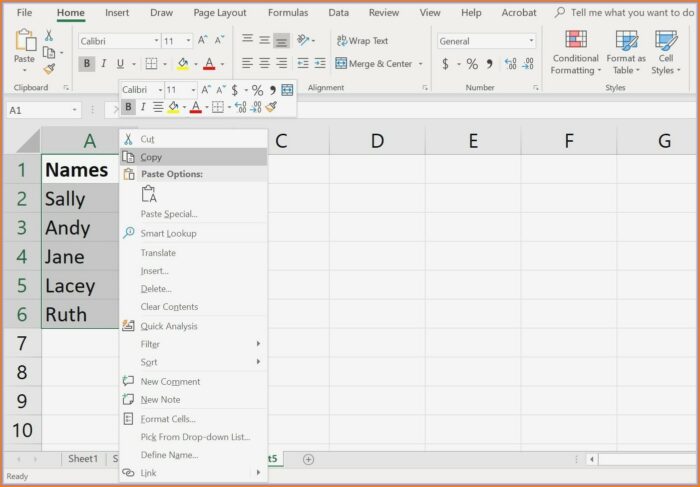The width and height of the screenshot is (700, 487).
Task: Open the Name Box dropdown arrow
Action: pyautogui.click(x=75, y=110)
